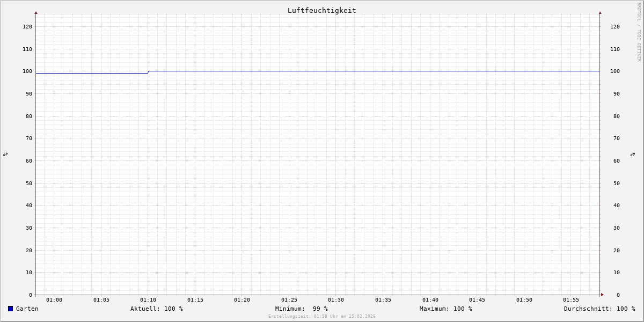Click the Maximum: 100 % statistic
644x322 pixels.
pyautogui.click(x=446, y=309)
